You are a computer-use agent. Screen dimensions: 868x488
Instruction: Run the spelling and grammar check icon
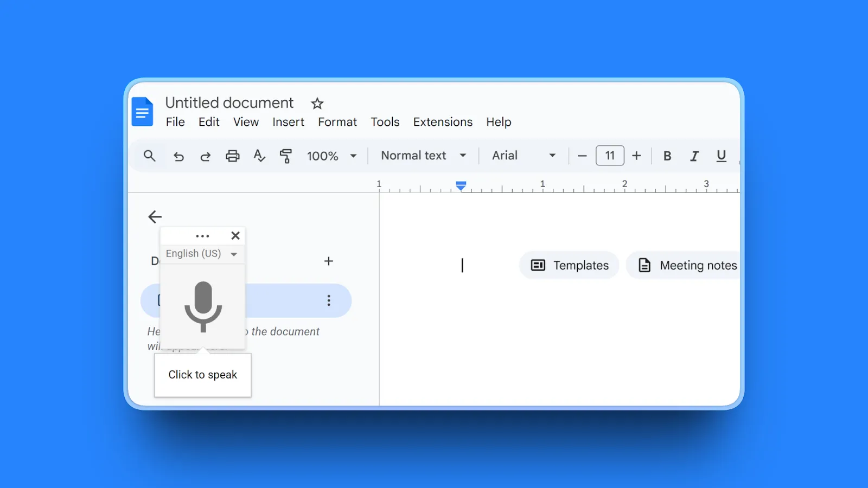coord(259,156)
